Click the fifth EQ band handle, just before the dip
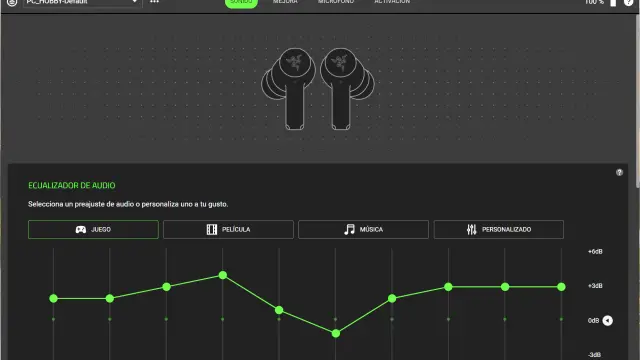 click(x=279, y=310)
